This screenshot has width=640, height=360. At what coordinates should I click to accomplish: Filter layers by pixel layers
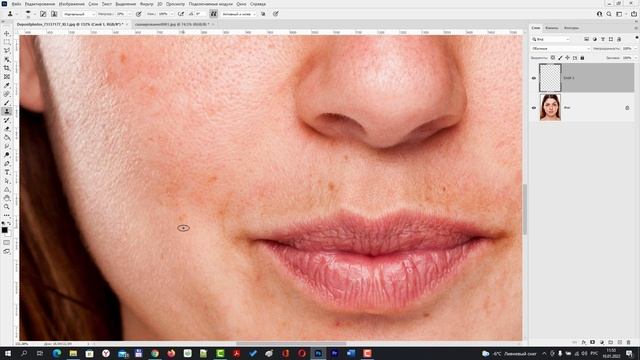[587, 39]
